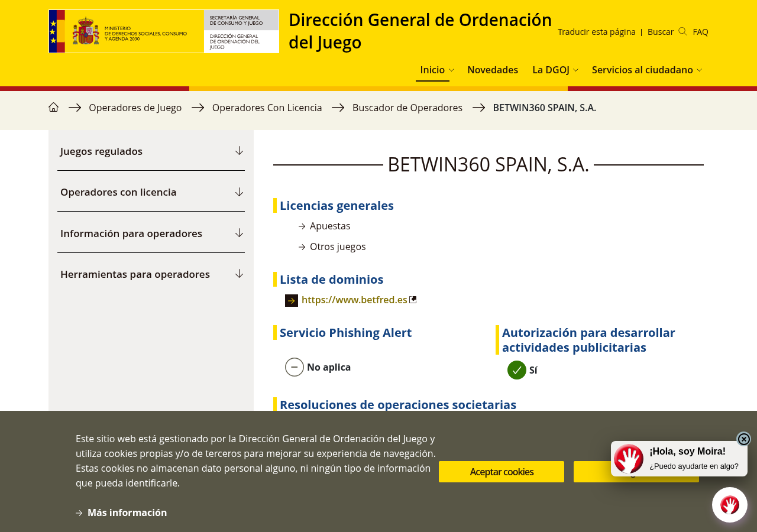Click the Otros juegos license entry
The height and width of the screenshot is (532, 757).
(338, 246)
